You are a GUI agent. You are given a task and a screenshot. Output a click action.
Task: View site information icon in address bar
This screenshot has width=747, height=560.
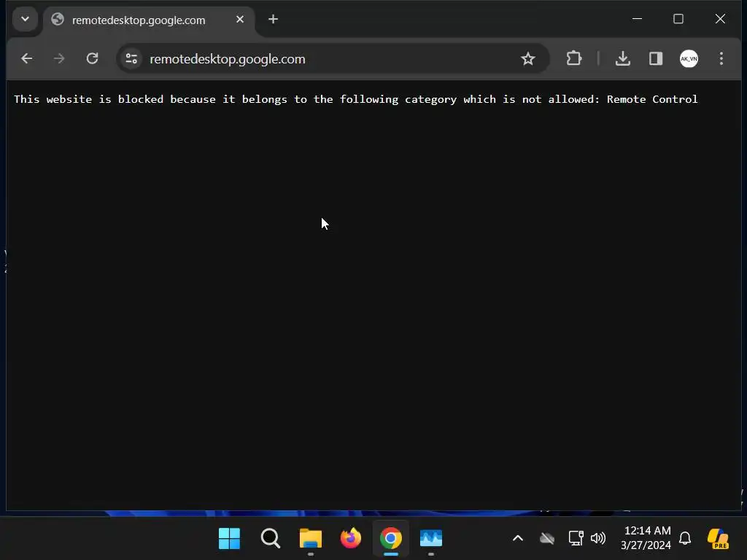[131, 58]
